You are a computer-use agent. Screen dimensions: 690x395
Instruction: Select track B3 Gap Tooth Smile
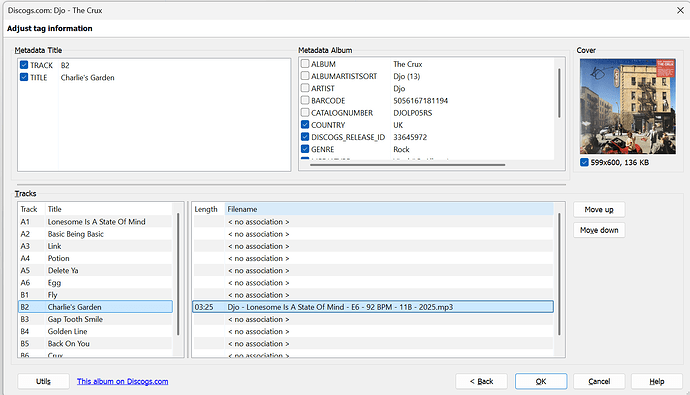[95, 319]
